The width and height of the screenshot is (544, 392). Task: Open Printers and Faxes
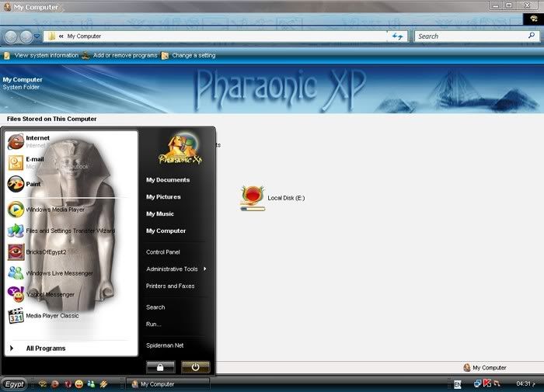[x=170, y=286]
